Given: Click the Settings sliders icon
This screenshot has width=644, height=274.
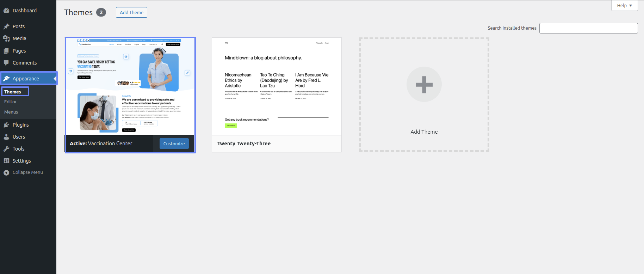Looking at the screenshot, I should [6, 161].
